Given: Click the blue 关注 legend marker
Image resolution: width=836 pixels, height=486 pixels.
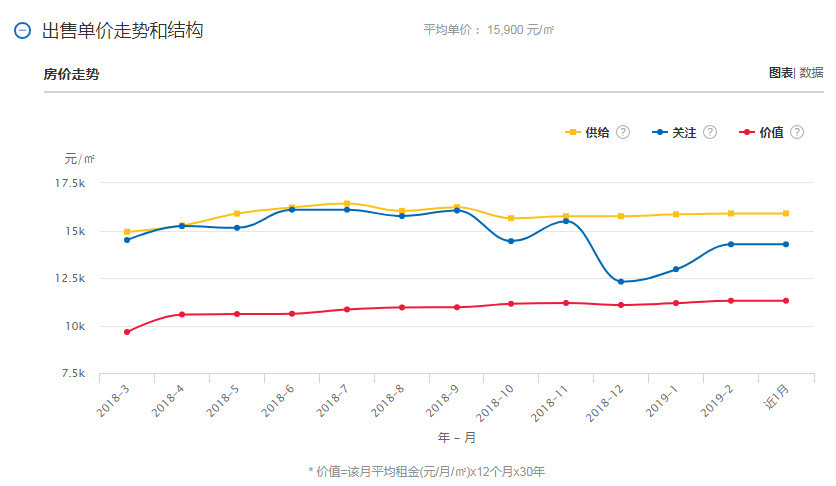Looking at the screenshot, I should 660,132.
